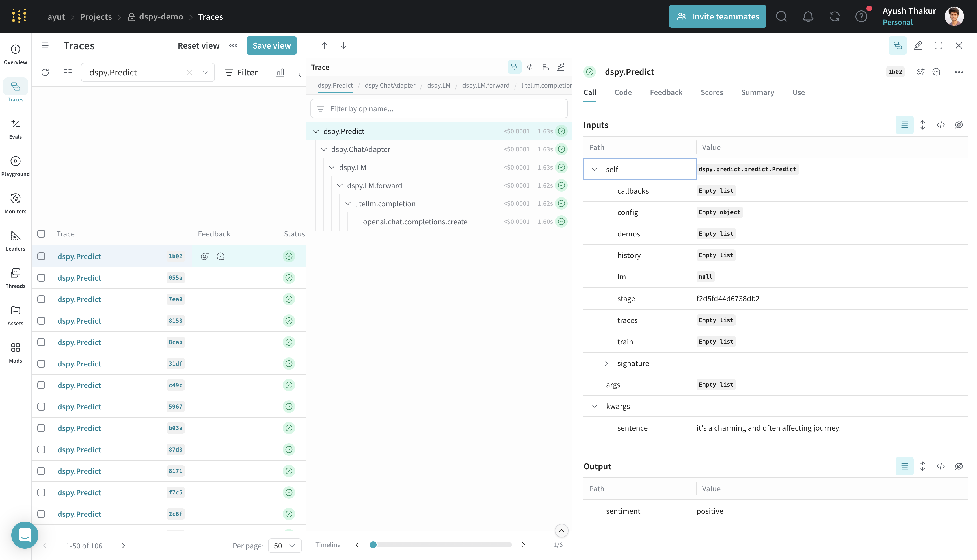Viewport: 977px width, 560px height.
Task: Go to previous call with up arrow
Action: [324, 45]
